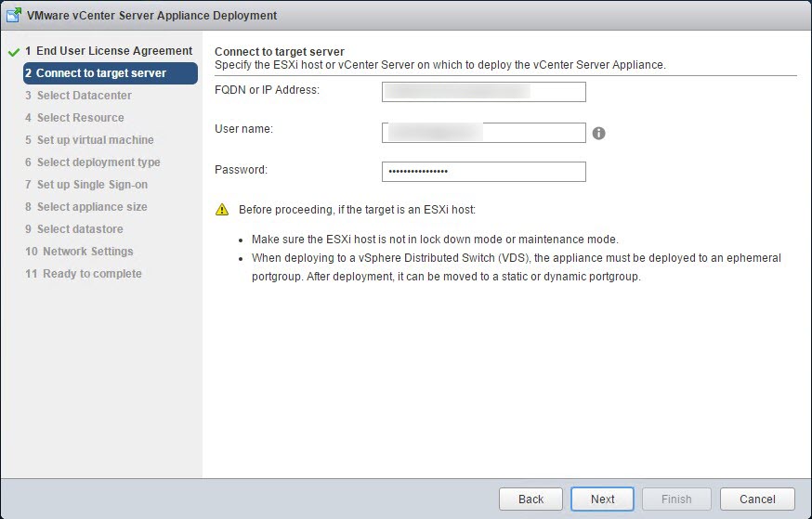Open the Network Settings step

click(x=79, y=251)
